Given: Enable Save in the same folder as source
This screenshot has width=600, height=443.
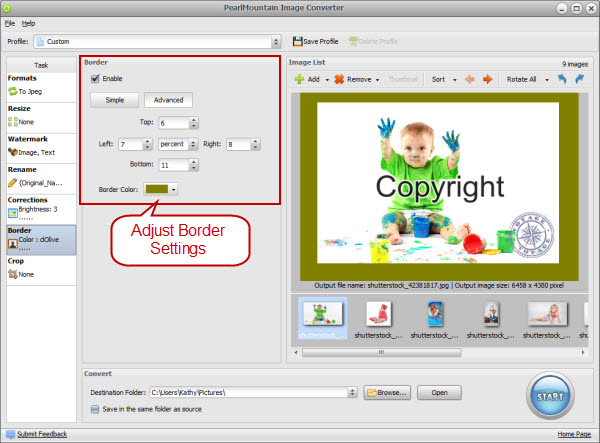Looking at the screenshot, I should 96,410.
